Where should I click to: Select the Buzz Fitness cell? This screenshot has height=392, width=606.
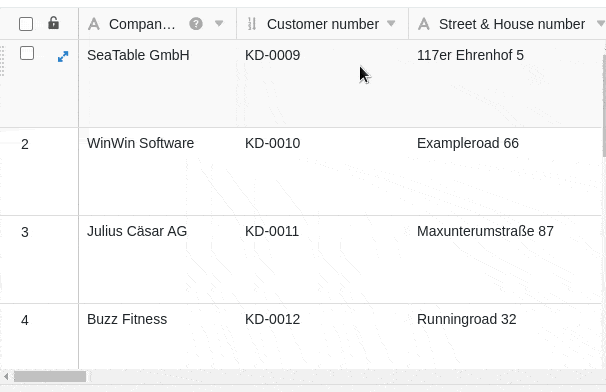pyautogui.click(x=158, y=336)
